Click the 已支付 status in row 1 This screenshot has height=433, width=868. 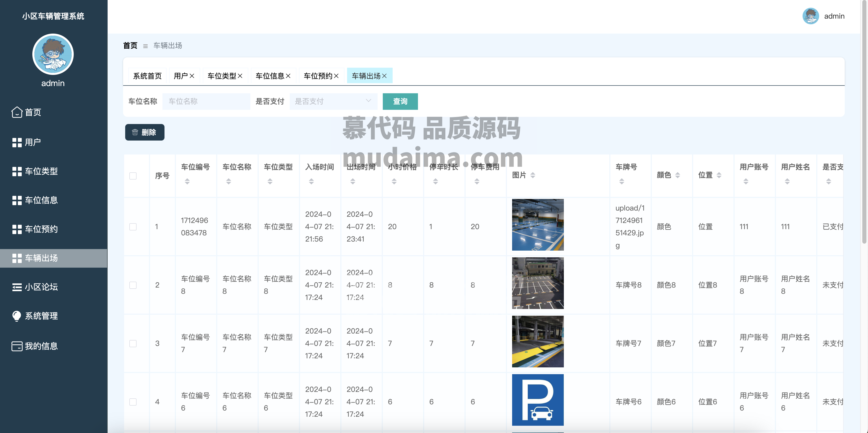[x=833, y=227]
